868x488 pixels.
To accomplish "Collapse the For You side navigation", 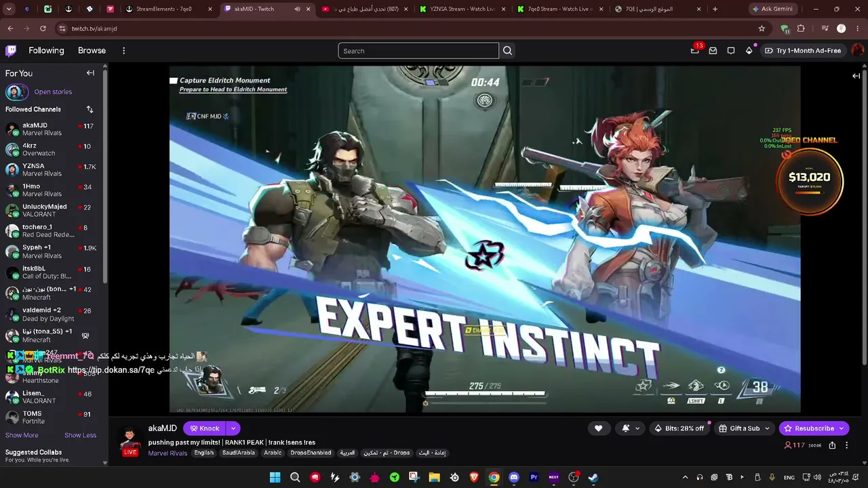I will click(90, 73).
